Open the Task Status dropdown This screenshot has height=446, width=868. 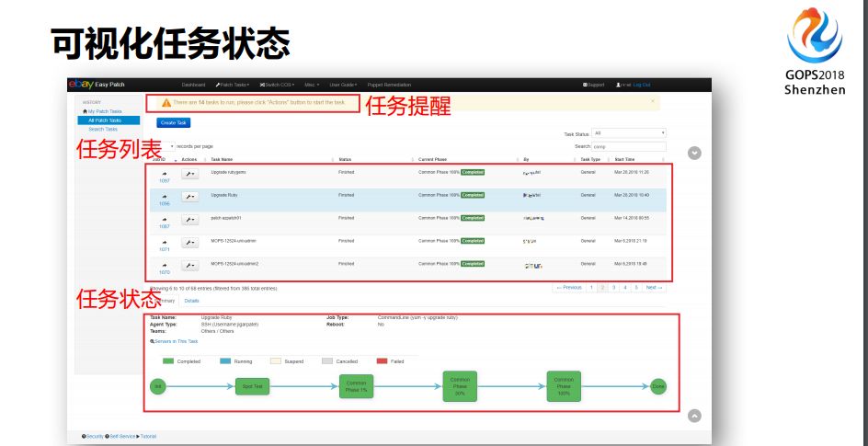pyautogui.click(x=629, y=133)
